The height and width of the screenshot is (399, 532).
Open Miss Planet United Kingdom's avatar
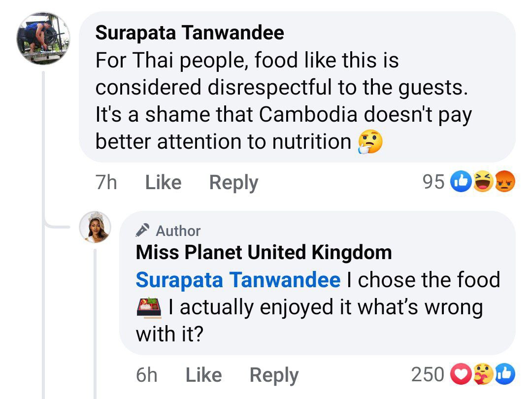(96, 227)
